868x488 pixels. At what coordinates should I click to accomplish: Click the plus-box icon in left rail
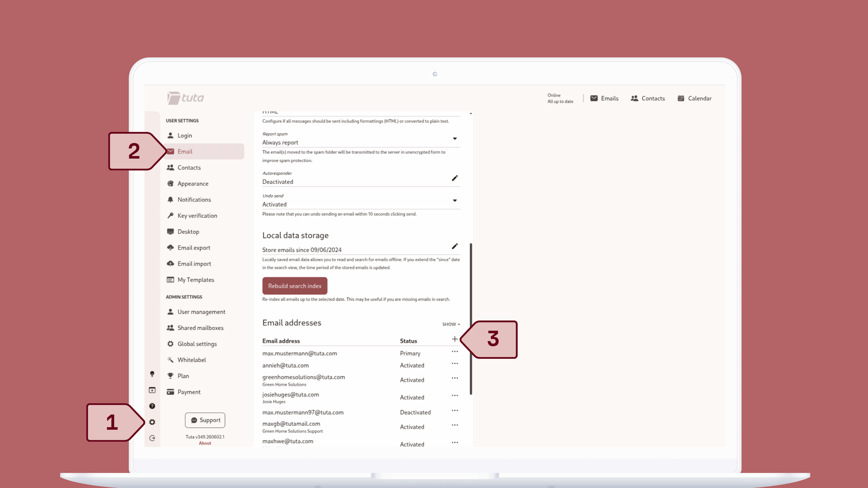click(152, 390)
